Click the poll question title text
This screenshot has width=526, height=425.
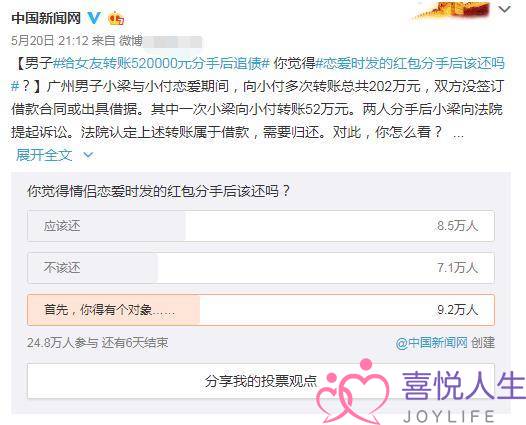(158, 191)
